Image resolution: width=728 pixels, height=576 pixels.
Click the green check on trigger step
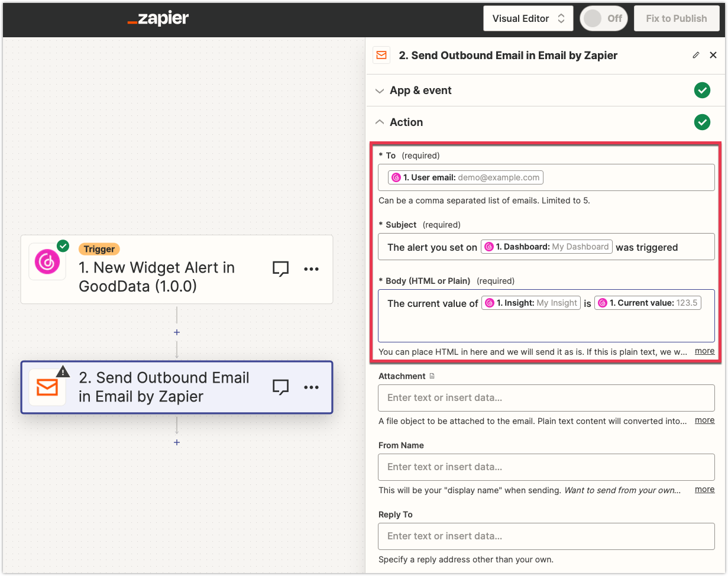(x=63, y=245)
